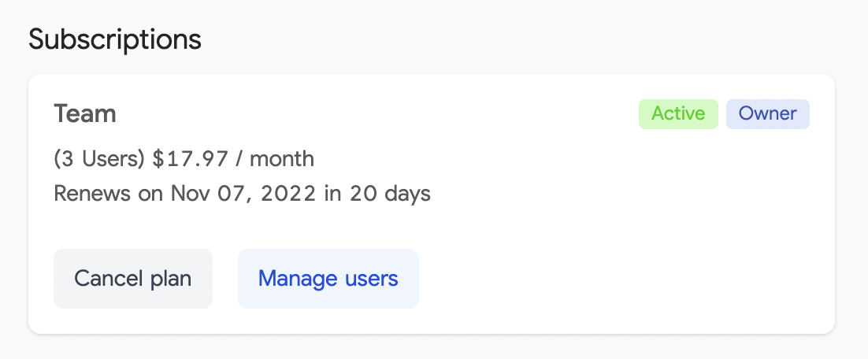
Task: Click the word "month" in price line
Action: pyautogui.click(x=283, y=159)
